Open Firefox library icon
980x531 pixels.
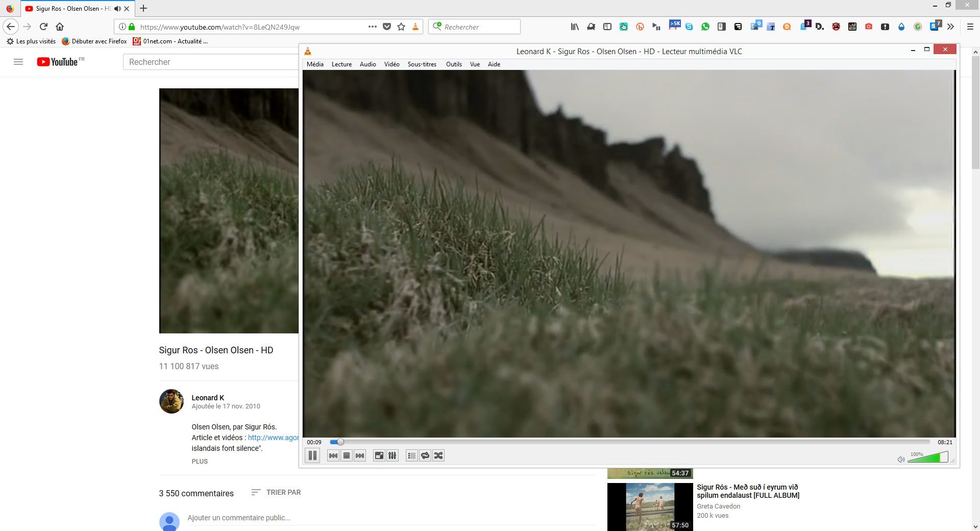coord(575,27)
